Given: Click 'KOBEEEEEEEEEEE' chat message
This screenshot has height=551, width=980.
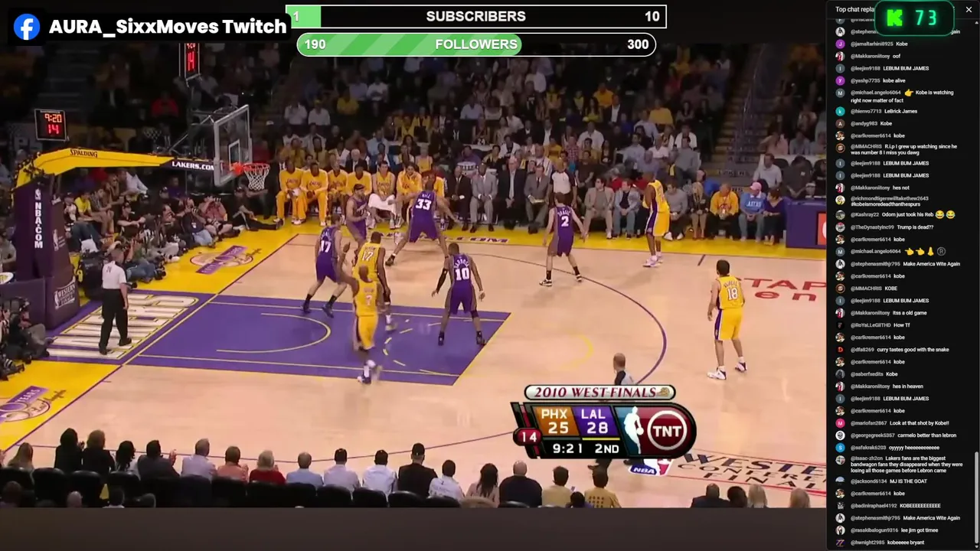Looking at the screenshot, I should (920, 506).
